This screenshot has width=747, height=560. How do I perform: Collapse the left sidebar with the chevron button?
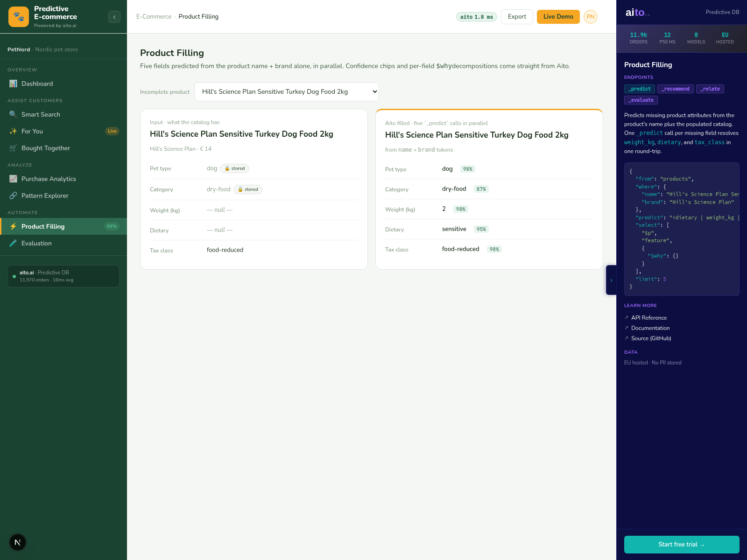tap(114, 17)
